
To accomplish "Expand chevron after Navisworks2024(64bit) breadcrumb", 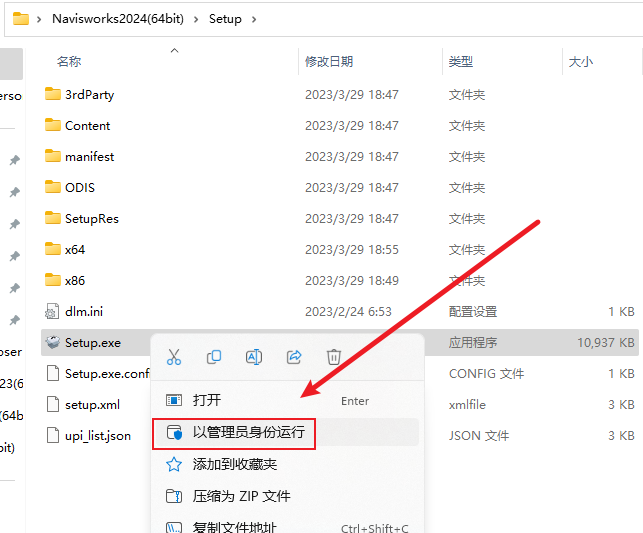I will (196, 19).
